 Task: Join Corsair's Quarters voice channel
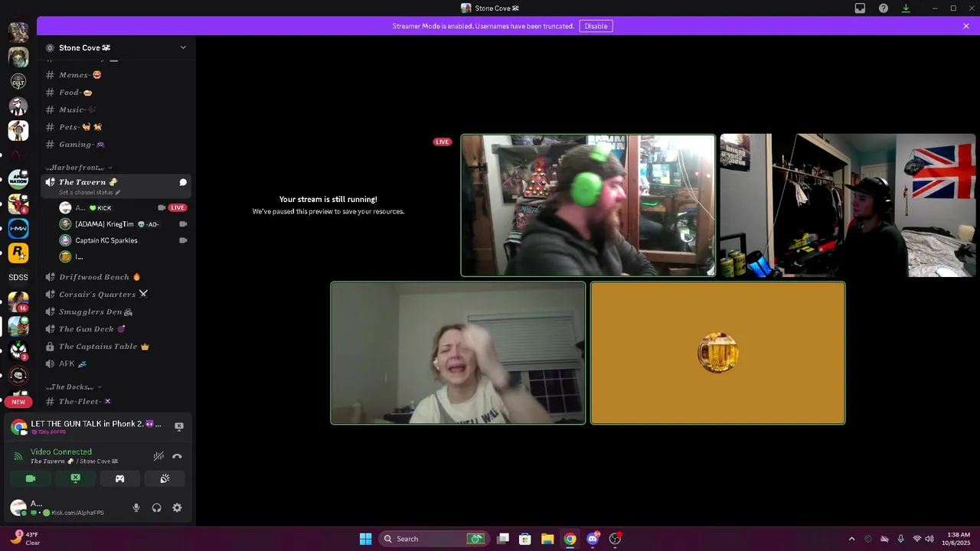(x=116, y=294)
